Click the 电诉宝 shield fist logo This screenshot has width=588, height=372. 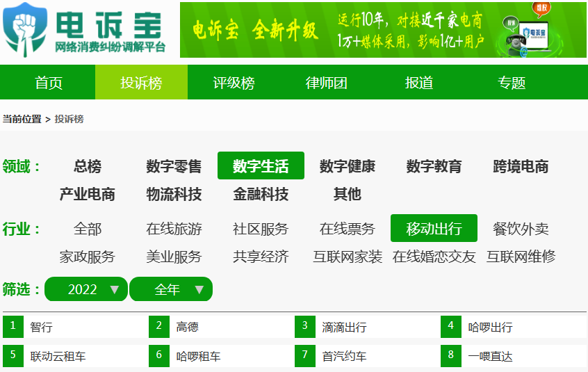25,30
